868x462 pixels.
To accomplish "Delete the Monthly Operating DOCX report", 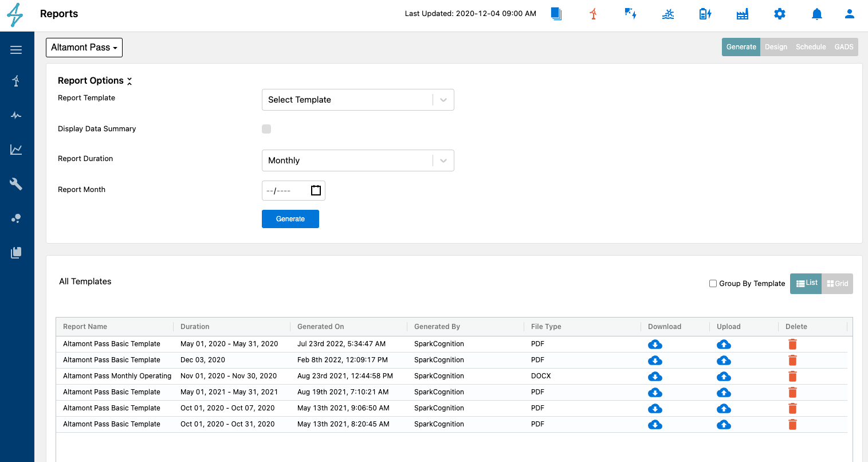I will [x=792, y=377].
